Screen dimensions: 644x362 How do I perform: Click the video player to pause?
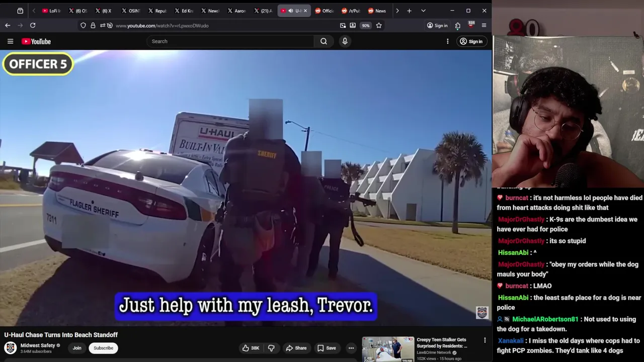[246, 188]
